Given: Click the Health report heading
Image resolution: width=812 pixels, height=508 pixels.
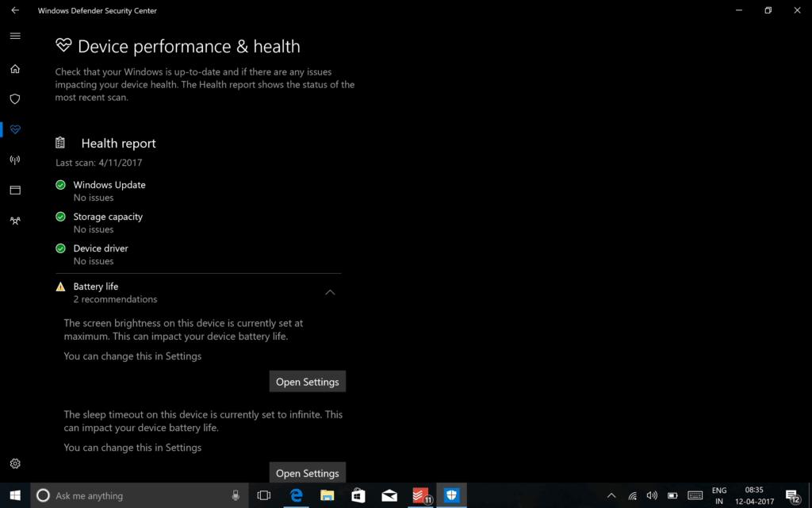Looking at the screenshot, I should 119,143.
